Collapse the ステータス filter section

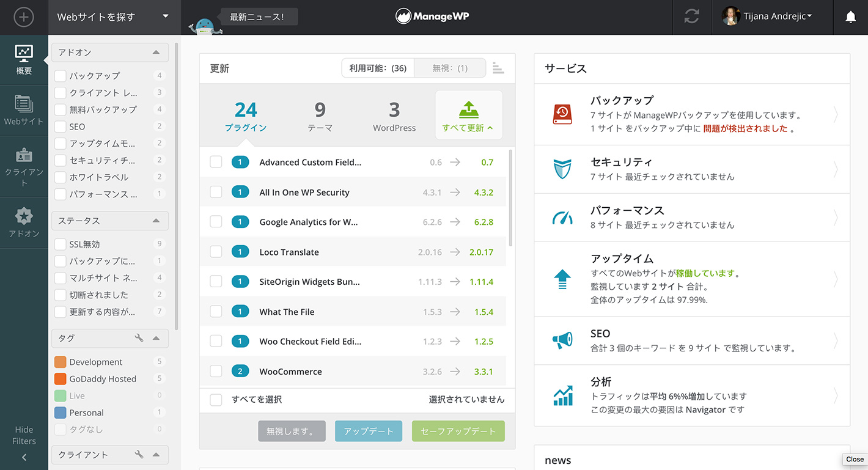(156, 221)
